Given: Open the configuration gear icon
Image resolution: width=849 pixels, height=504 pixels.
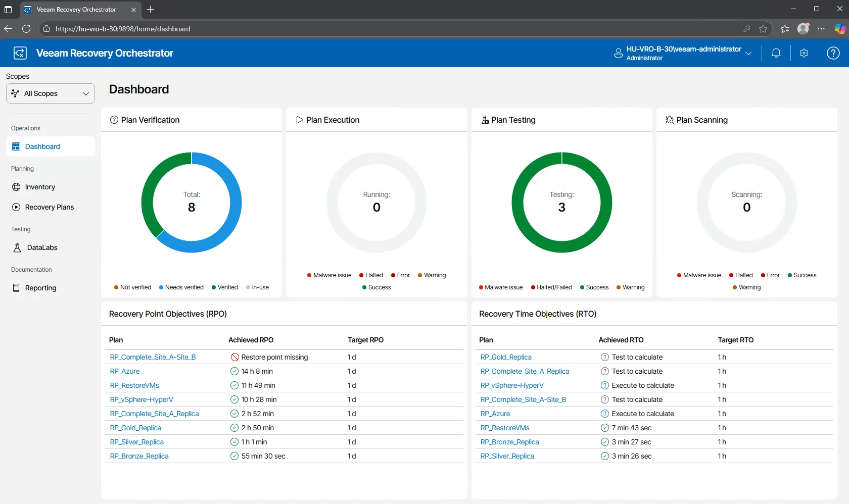Looking at the screenshot, I should coord(804,53).
